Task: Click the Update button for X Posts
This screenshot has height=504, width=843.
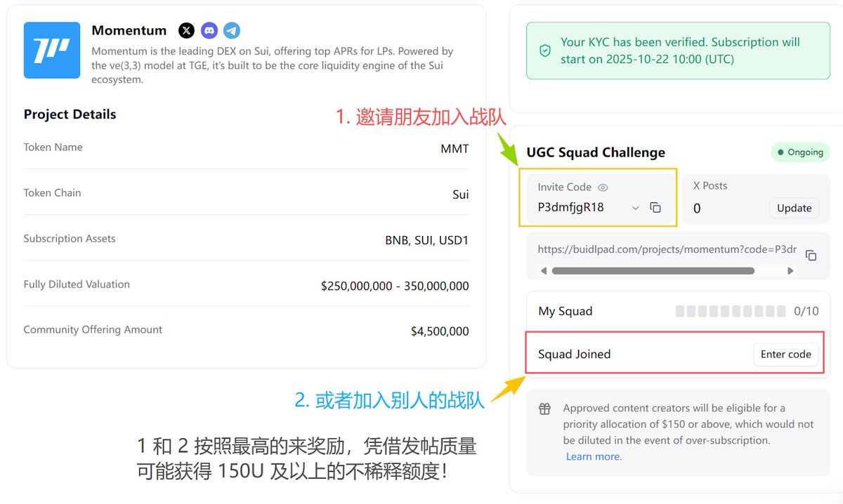Action: click(794, 208)
